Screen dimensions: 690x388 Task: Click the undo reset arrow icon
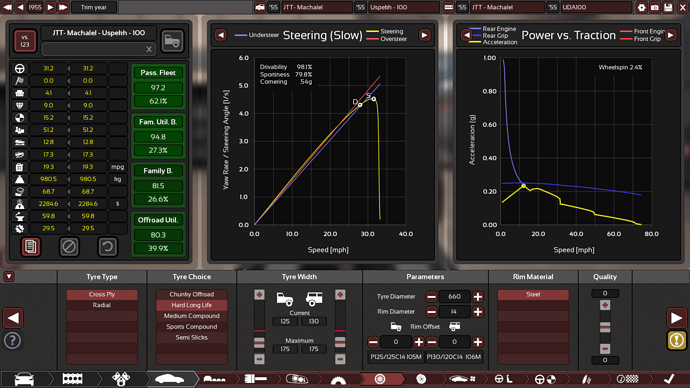pos(107,247)
